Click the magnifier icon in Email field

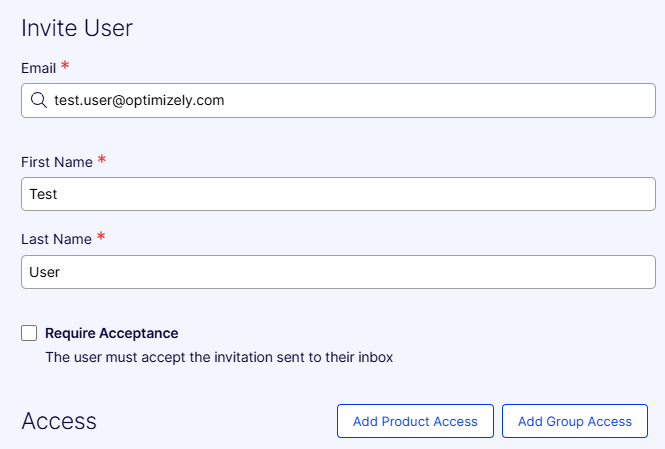(39, 100)
